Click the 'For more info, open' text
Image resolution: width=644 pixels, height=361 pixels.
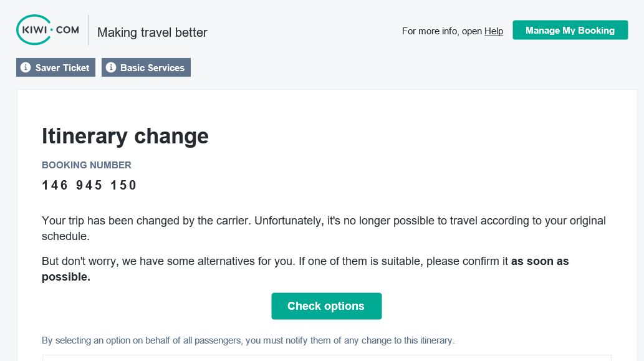point(442,31)
